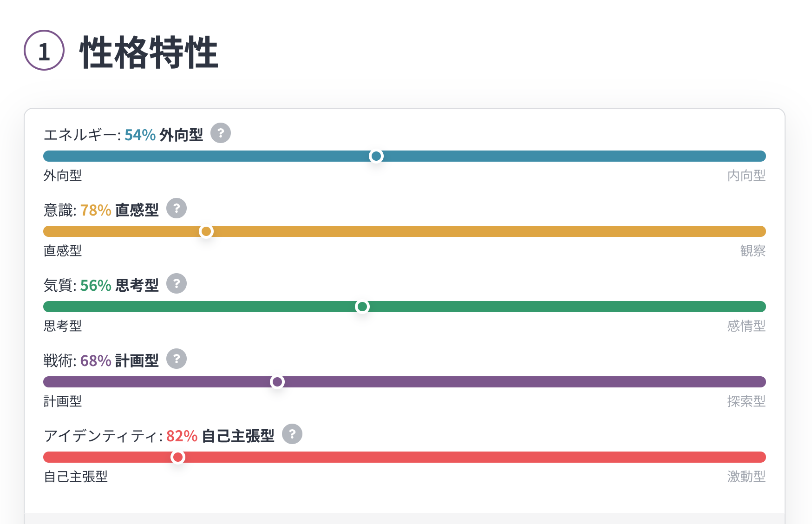The image size is (812, 524).
Task: Click the 観察 label under the yellow bar
Action: click(x=753, y=251)
